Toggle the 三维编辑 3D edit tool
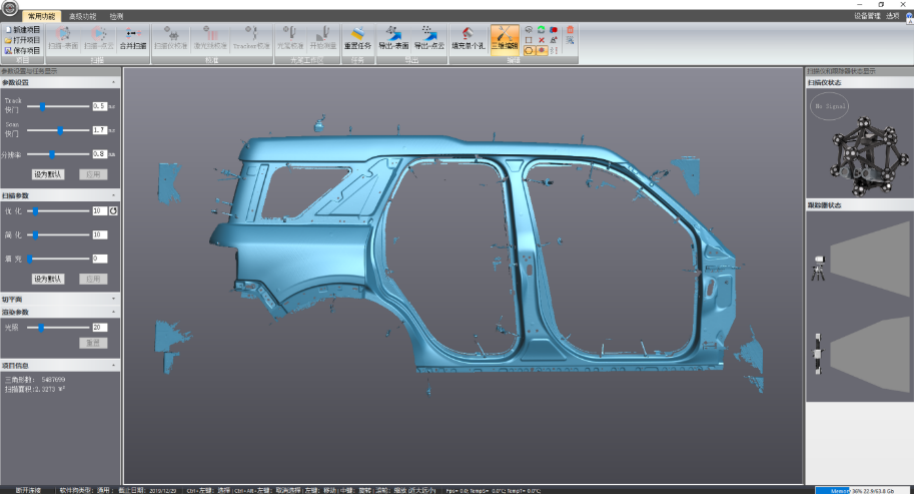914x496 pixels. pyautogui.click(x=504, y=38)
